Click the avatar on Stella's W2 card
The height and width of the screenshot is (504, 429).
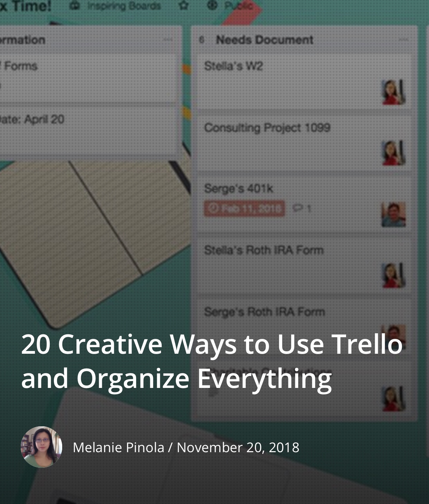click(393, 92)
